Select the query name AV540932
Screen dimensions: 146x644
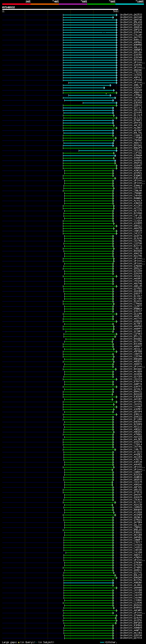point(8,7)
